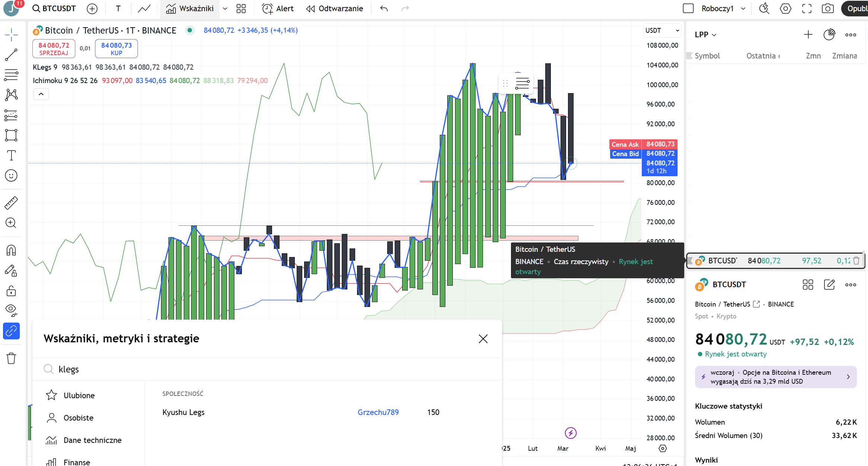The width and height of the screenshot is (868, 466).
Task: Open the Roboczy1 layout dropdown
Action: pyautogui.click(x=723, y=9)
